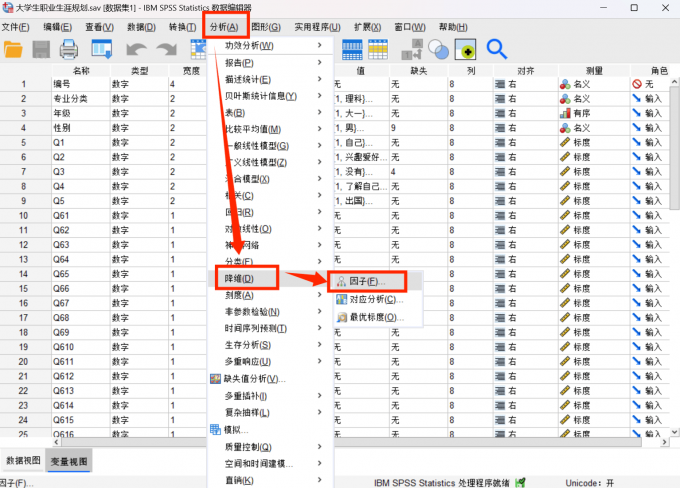
Task: Click the 测量 column header
Action: coord(594,71)
